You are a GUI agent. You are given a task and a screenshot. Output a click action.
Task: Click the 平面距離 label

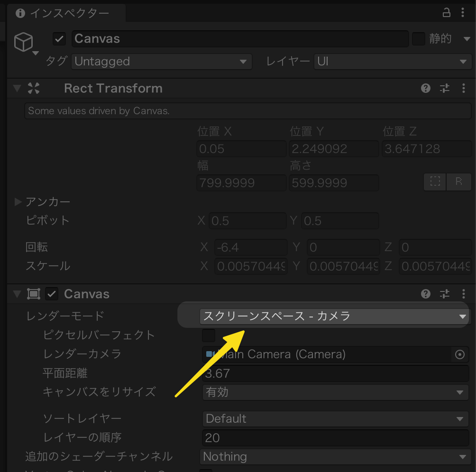click(65, 373)
